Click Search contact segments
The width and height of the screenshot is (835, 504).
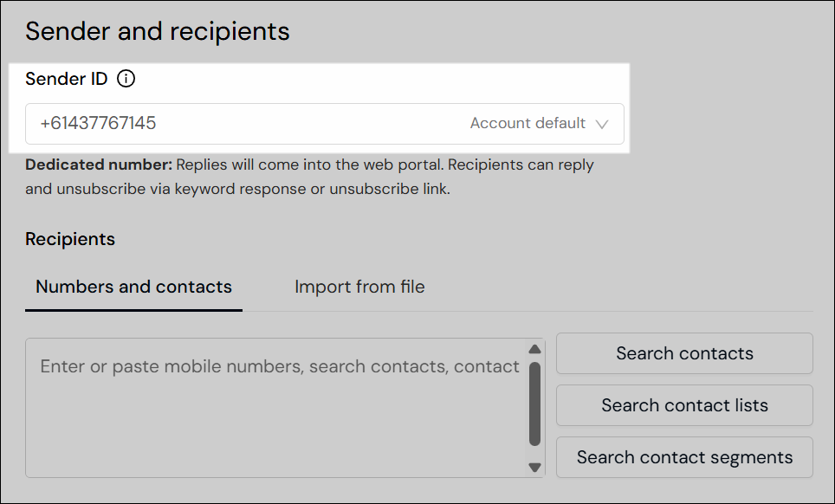point(683,457)
